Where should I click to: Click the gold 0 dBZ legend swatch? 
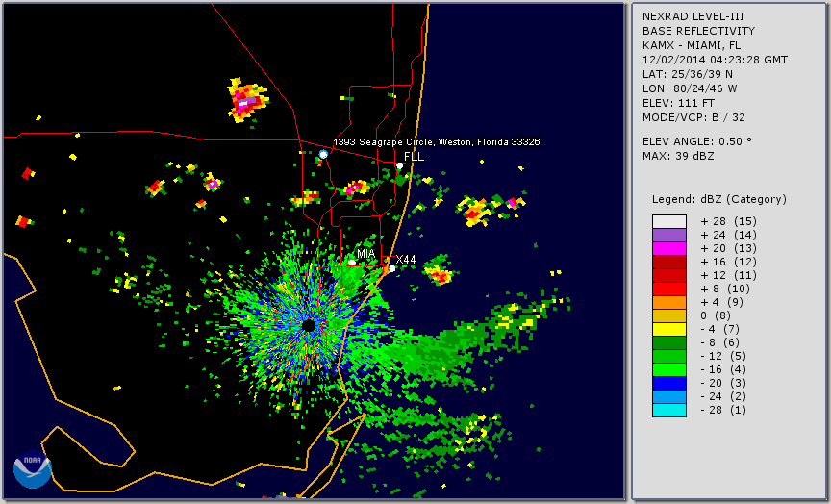click(669, 315)
